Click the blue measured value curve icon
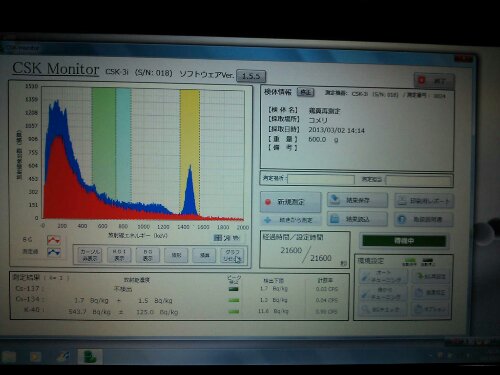Image resolution: width=500 pixels, height=375 pixels. point(54,252)
